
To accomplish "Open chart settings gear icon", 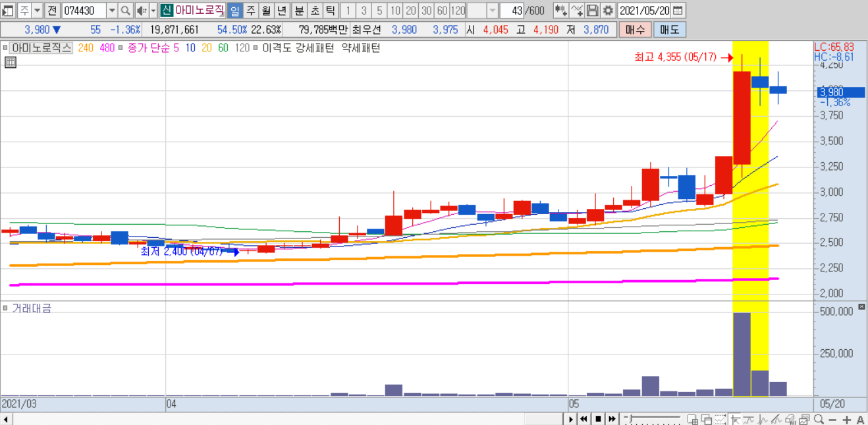I will click(x=607, y=11).
